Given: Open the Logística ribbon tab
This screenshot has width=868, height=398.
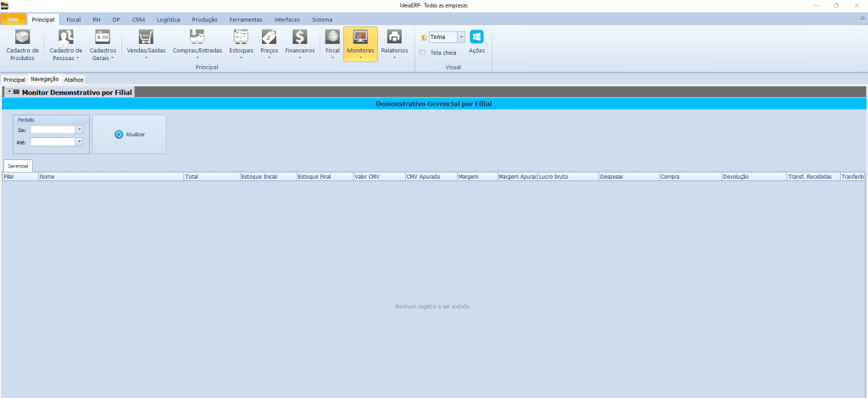Looking at the screenshot, I should tap(169, 19).
